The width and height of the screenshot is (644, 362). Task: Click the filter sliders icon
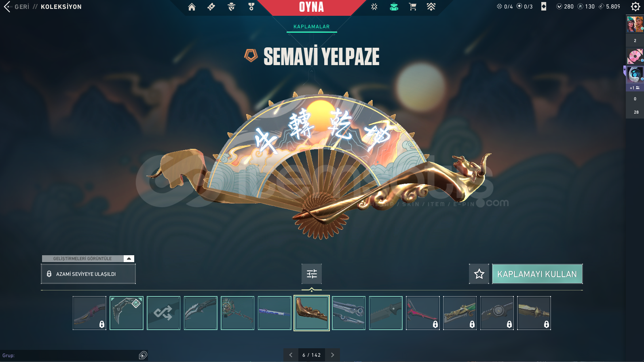(x=312, y=274)
